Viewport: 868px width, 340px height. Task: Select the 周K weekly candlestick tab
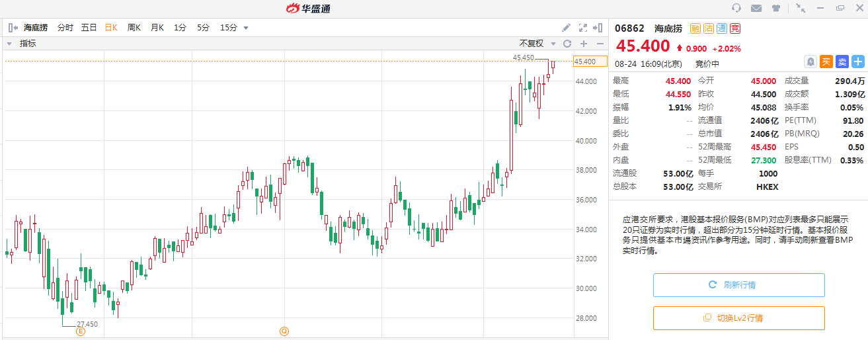(134, 28)
